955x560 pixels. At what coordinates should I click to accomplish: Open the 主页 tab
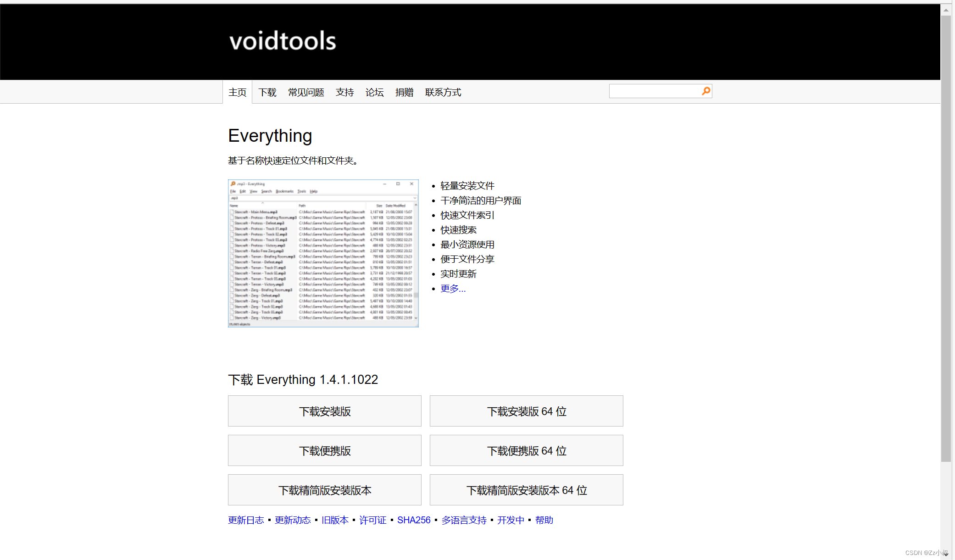click(237, 92)
